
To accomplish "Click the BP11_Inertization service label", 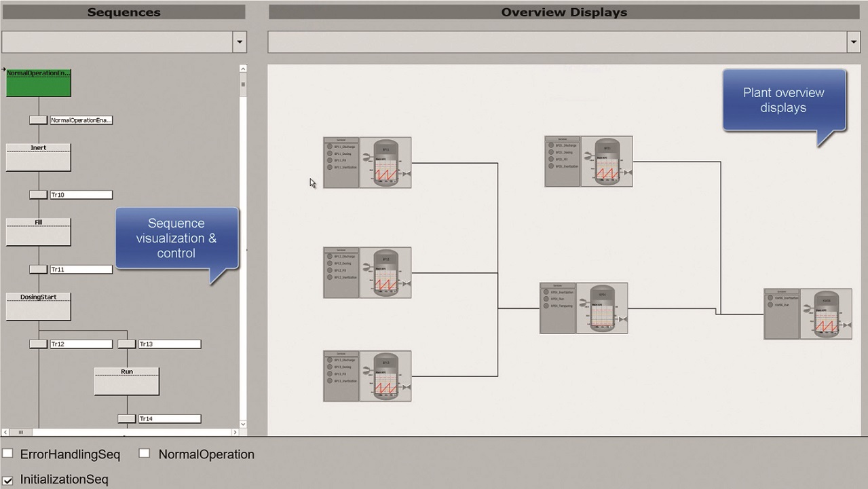I will (x=346, y=167).
